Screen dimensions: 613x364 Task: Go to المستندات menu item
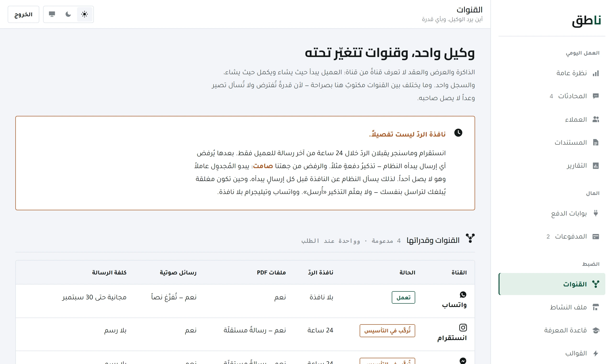pos(552,142)
